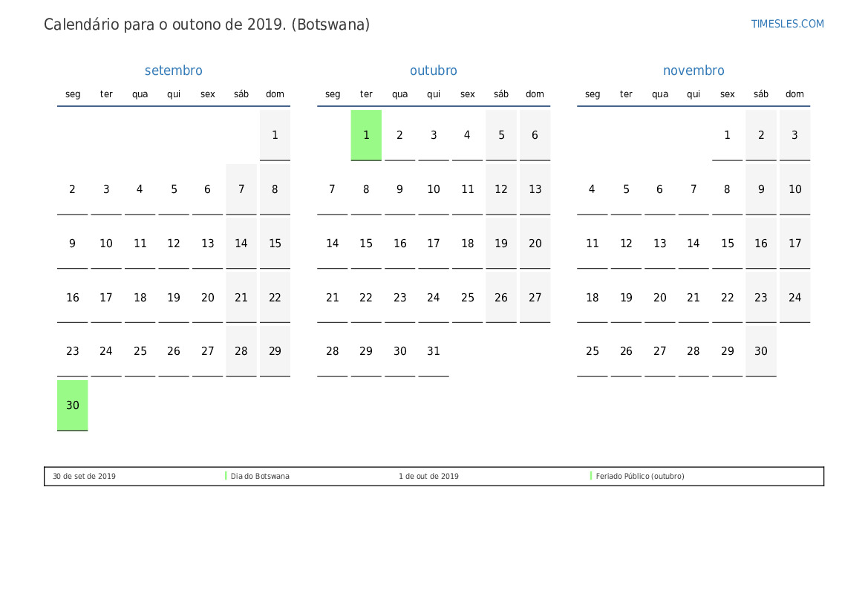
Task: Select green-highlighted 30 in setembro
Action: [x=73, y=405]
